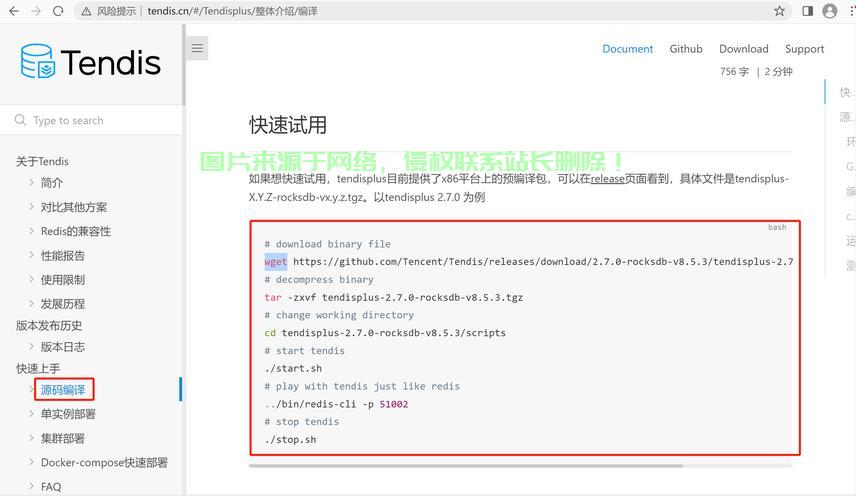The image size is (856, 500).
Task: Click the search magnifier icon
Action: (20, 120)
